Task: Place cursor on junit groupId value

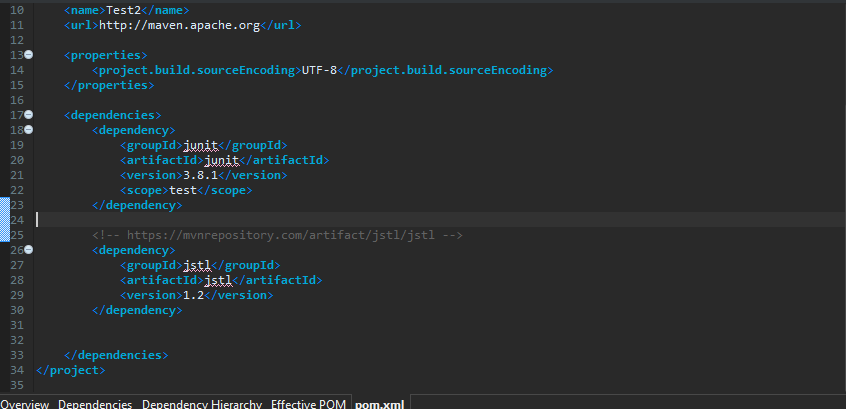Action: (200, 145)
